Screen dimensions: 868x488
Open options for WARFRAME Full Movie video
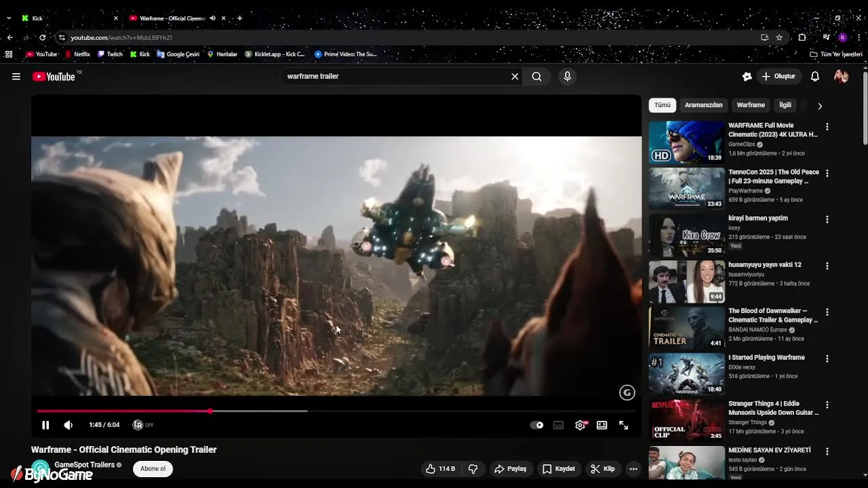[827, 127]
